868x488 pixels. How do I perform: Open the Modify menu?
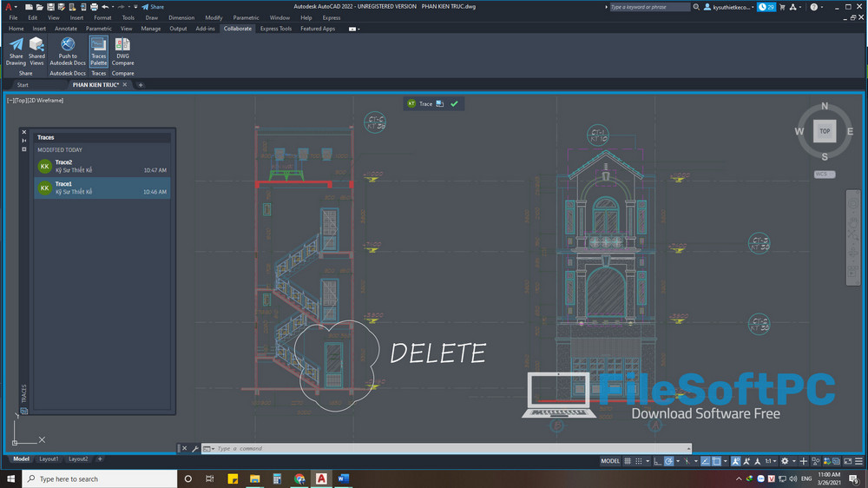point(214,17)
